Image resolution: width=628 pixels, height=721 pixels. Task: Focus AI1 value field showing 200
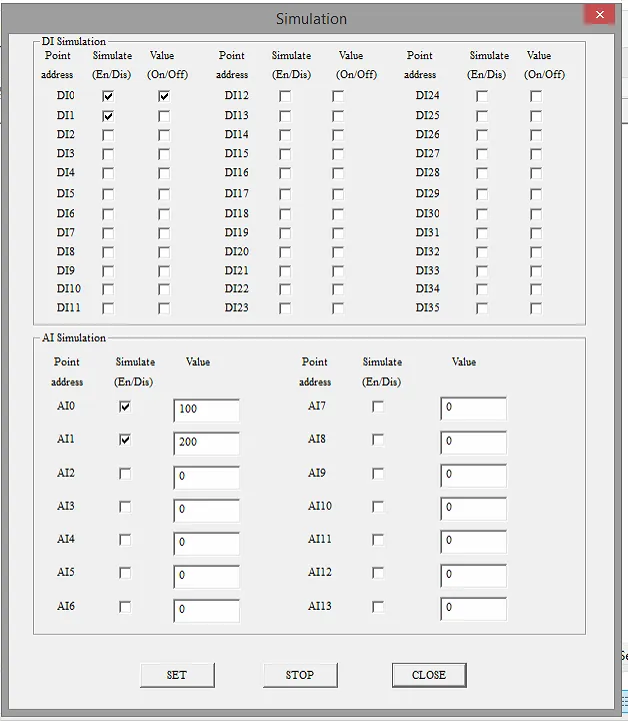point(206,443)
